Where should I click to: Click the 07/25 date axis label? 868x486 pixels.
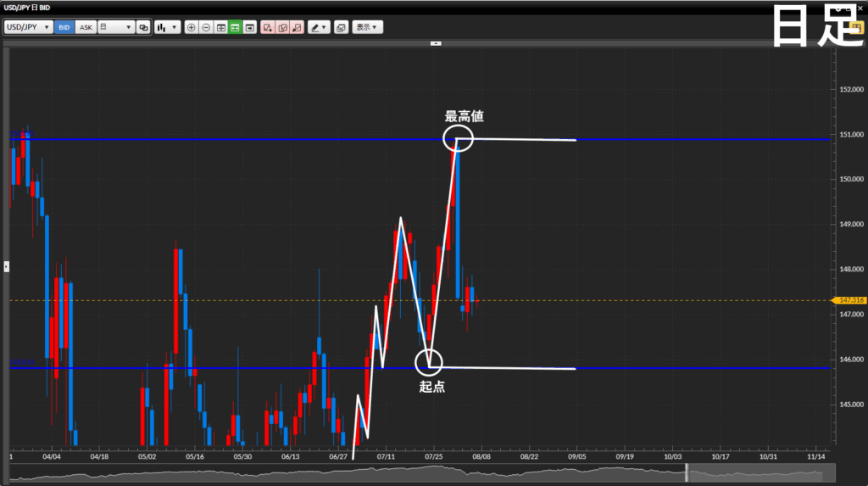[x=433, y=456]
